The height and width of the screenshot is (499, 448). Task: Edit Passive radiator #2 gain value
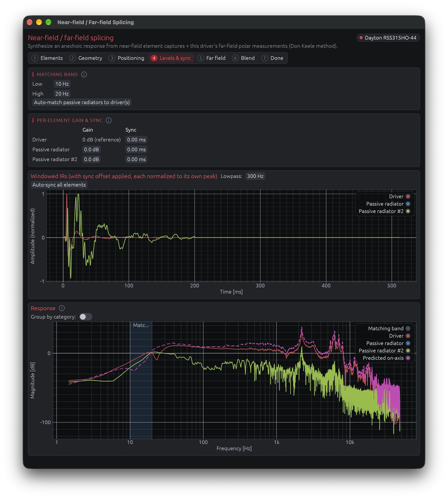(92, 159)
